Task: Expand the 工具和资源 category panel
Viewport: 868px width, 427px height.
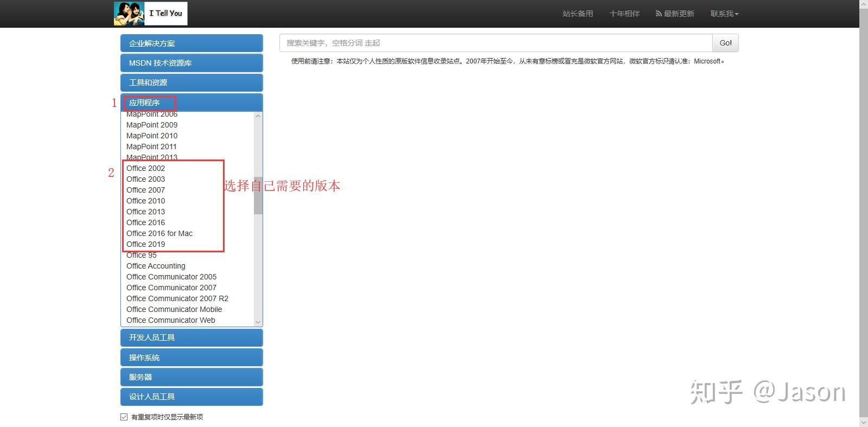Action: pyautogui.click(x=192, y=82)
